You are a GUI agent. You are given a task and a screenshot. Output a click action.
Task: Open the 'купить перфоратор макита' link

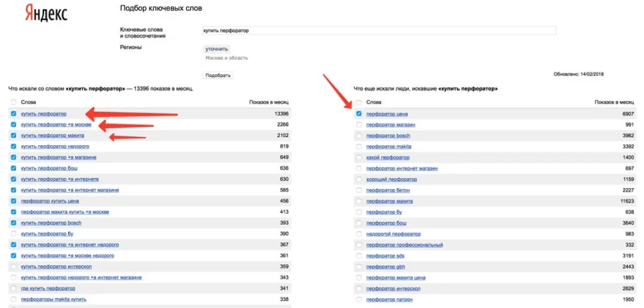[x=53, y=136]
